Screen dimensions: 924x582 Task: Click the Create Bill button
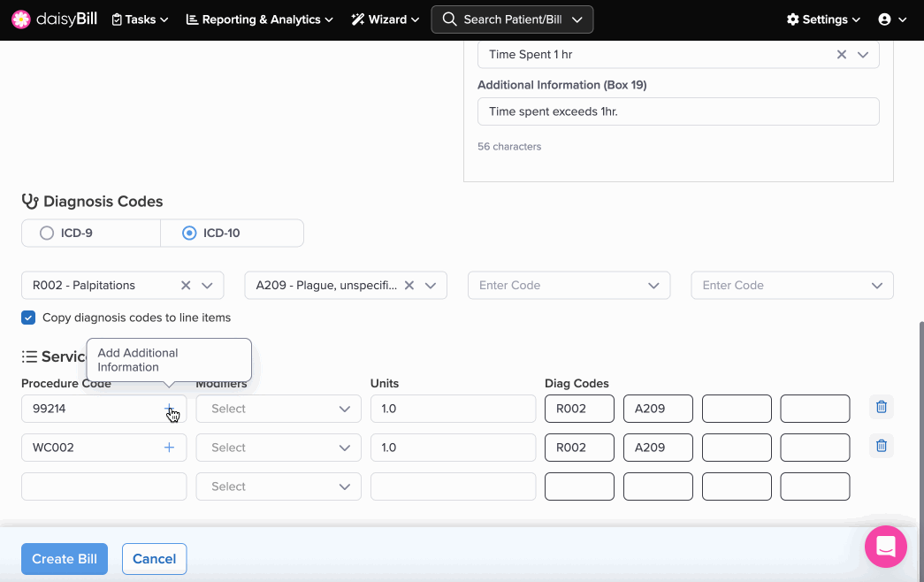coord(65,559)
